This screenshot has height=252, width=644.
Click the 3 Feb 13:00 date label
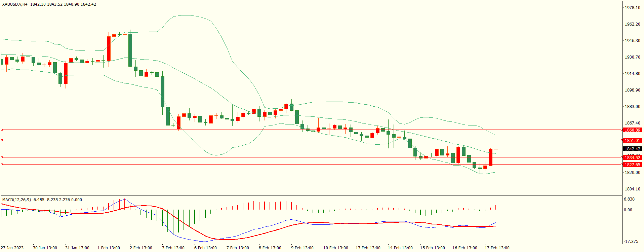tap(173, 248)
